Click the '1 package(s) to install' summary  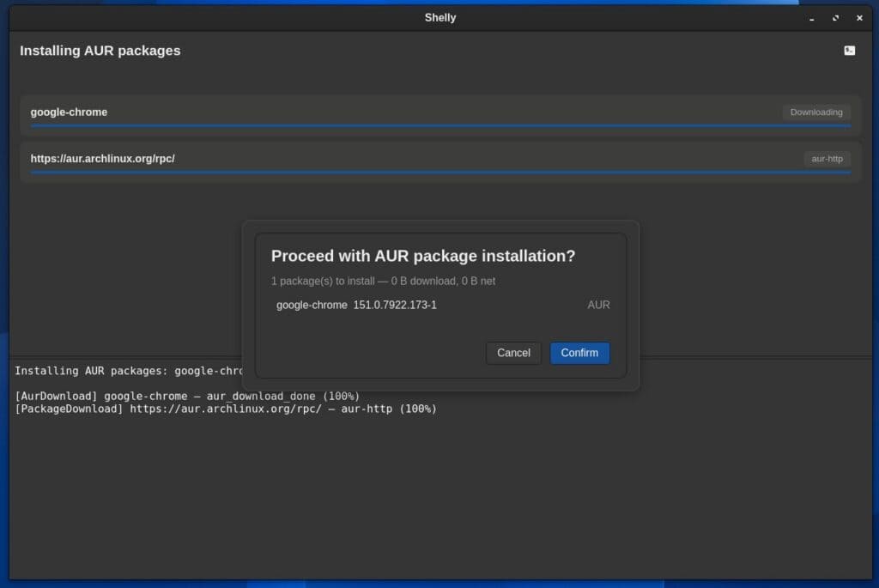click(383, 281)
